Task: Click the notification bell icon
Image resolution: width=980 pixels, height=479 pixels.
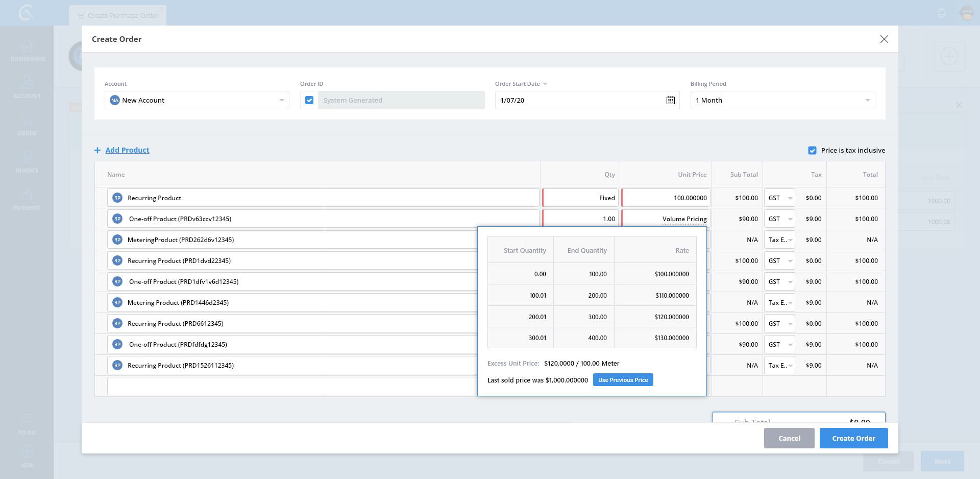Action: pos(942,13)
